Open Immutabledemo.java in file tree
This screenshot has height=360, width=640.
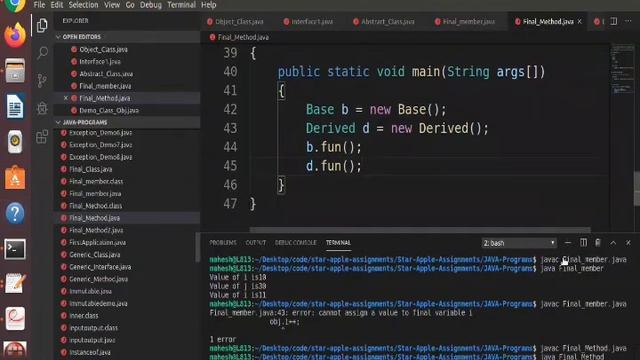pyautogui.click(x=98, y=304)
